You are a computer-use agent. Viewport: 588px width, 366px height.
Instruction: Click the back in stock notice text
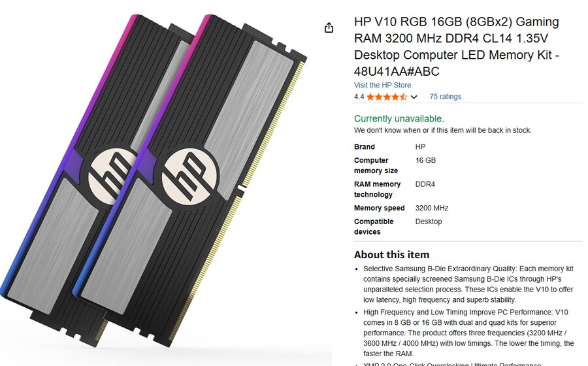coord(442,130)
